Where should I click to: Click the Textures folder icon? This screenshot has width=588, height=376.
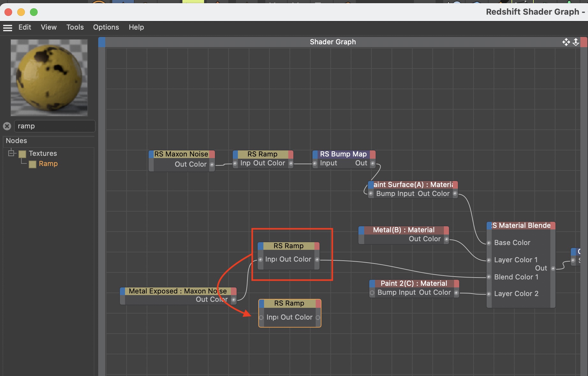[22, 154]
